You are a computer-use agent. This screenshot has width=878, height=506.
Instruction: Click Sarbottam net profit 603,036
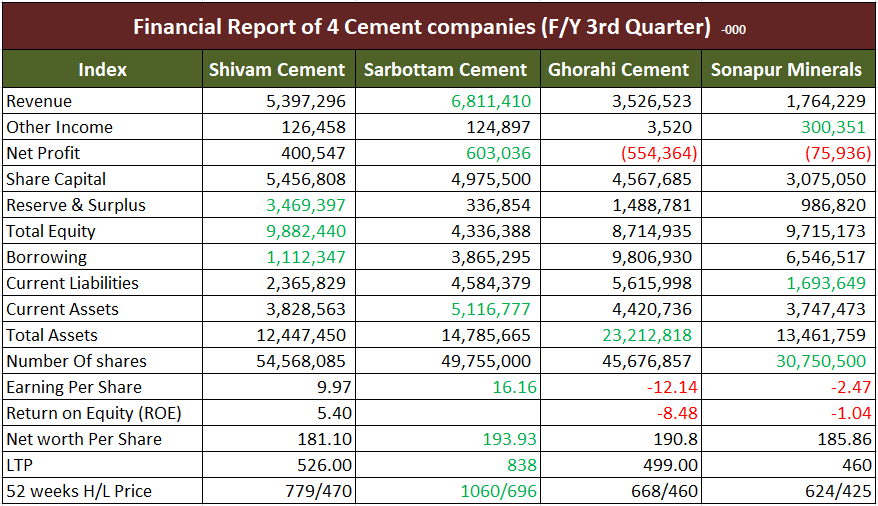click(498, 153)
